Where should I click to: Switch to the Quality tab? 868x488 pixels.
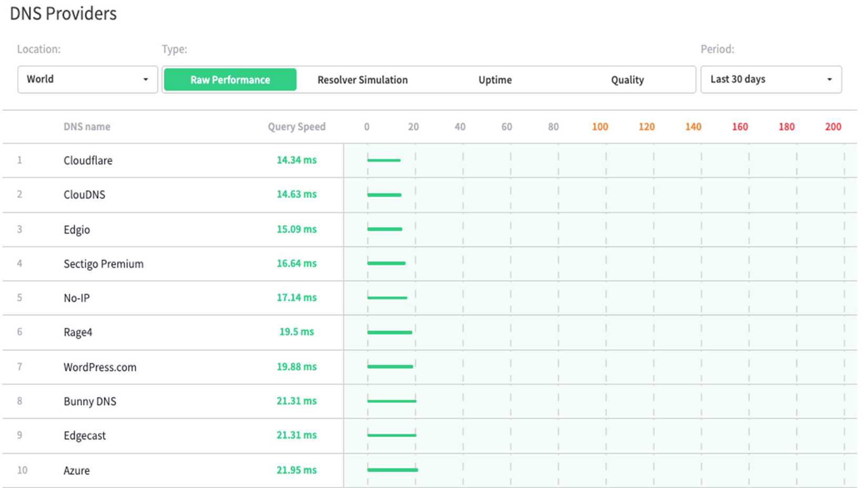[x=627, y=79]
